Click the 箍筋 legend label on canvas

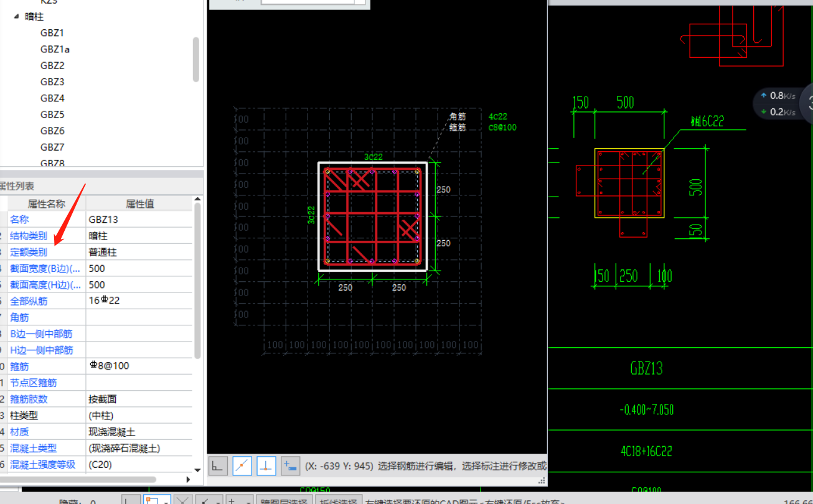coord(458,128)
